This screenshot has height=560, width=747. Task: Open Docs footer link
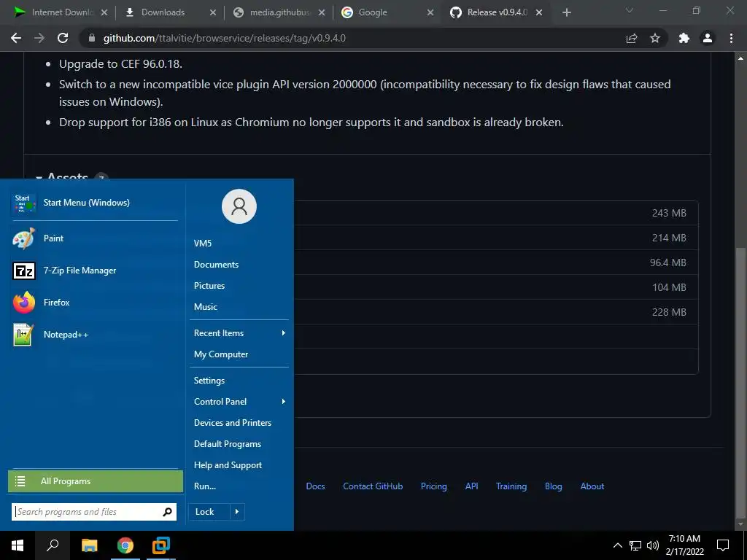(x=315, y=486)
